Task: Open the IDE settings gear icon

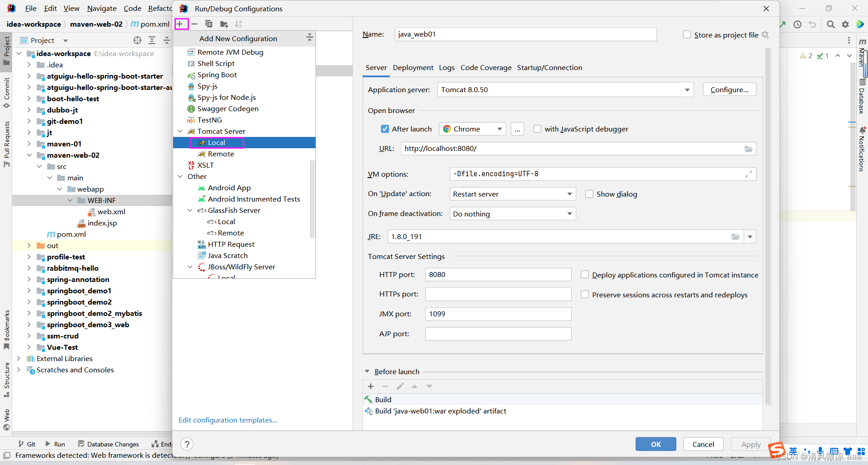Action: (845, 24)
